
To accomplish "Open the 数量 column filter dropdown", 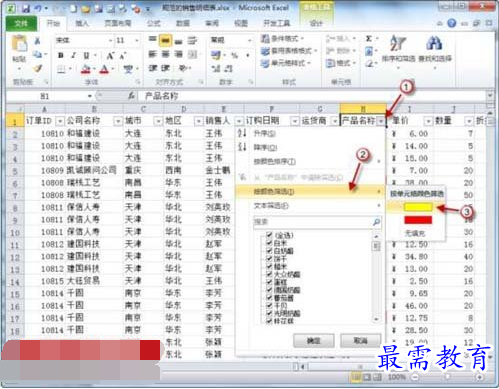I will 469,121.
